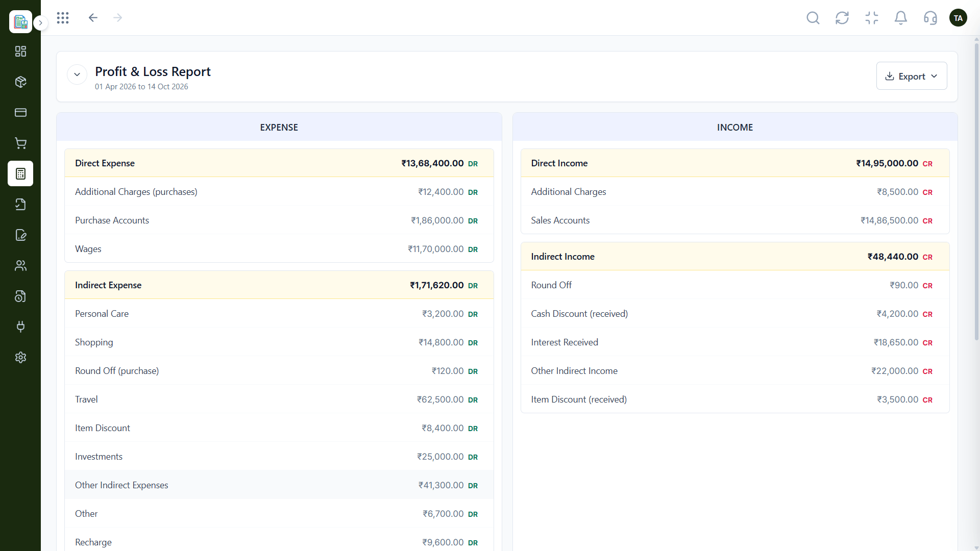This screenshot has height=551, width=980.
Task: Open the Other expense row ₹6,700.00
Action: [279, 514]
